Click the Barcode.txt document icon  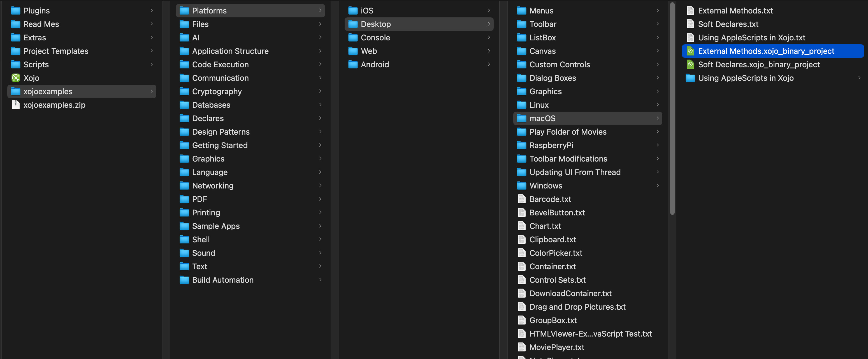tap(521, 199)
